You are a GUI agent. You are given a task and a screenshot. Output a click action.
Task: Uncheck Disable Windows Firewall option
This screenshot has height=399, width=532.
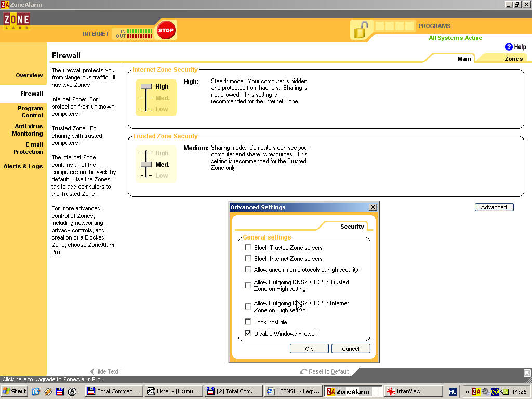[x=248, y=334]
